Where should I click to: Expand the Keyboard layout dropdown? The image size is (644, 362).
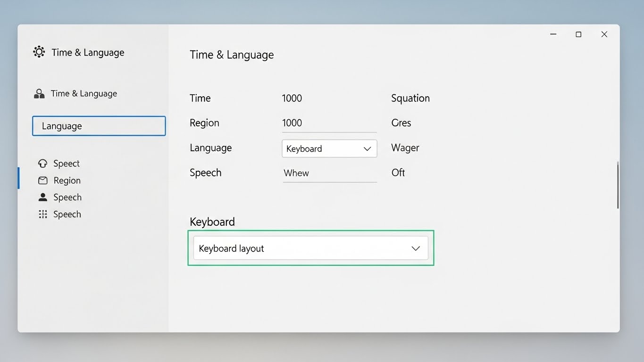coord(310,248)
